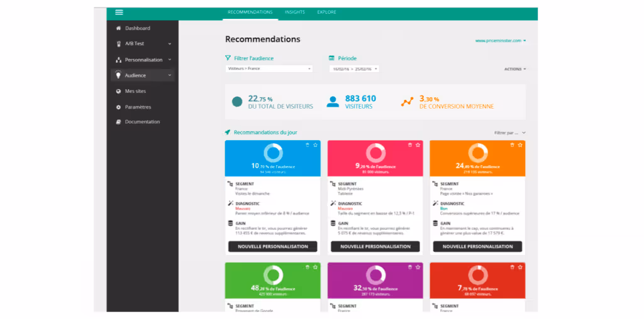This screenshot has height=319, width=644.
Task: Click the purple card's donut chart
Action: tap(376, 274)
